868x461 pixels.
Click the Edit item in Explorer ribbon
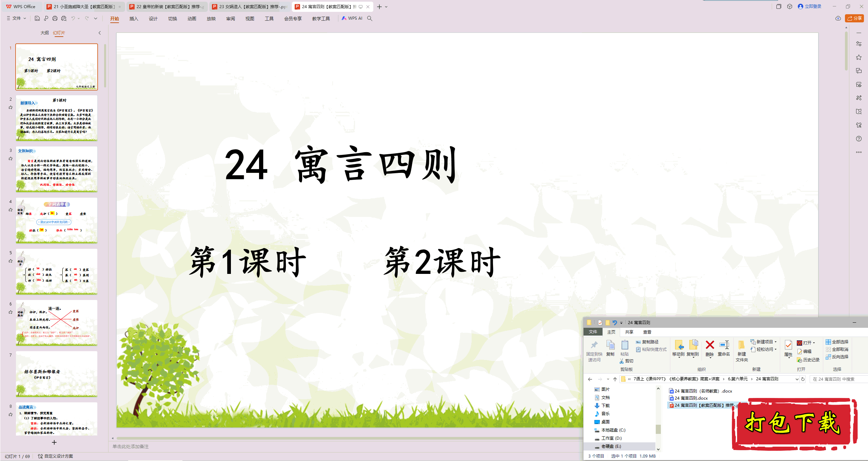coord(805,352)
